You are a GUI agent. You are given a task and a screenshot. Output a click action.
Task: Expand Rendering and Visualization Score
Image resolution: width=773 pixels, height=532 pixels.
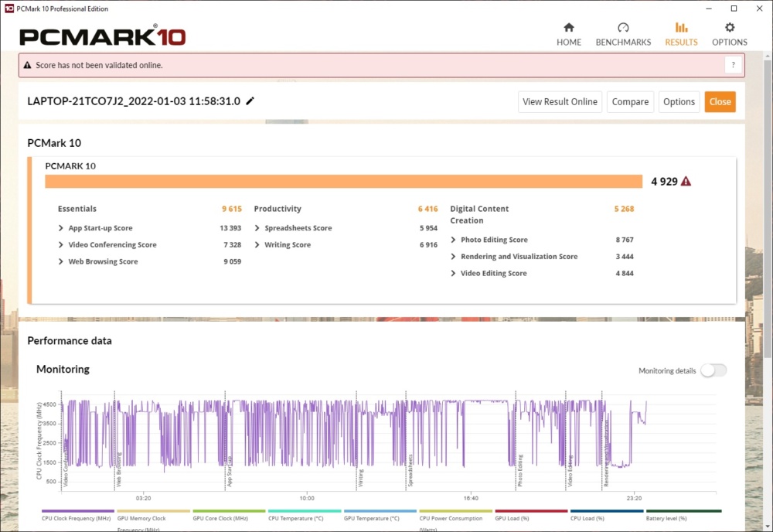pyautogui.click(x=453, y=257)
